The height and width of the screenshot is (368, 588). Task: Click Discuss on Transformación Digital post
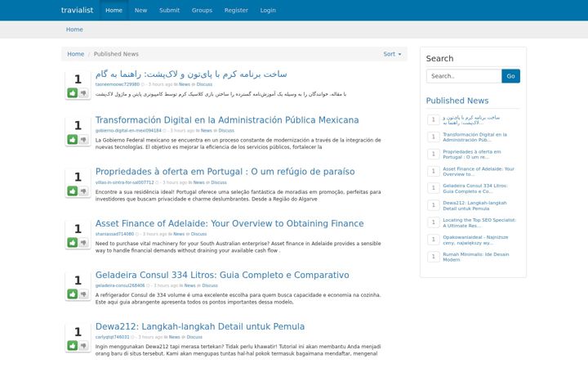pyautogui.click(x=226, y=131)
